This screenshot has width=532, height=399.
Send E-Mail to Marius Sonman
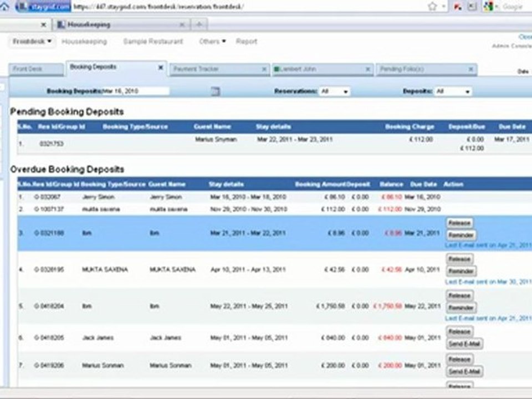tap(464, 371)
